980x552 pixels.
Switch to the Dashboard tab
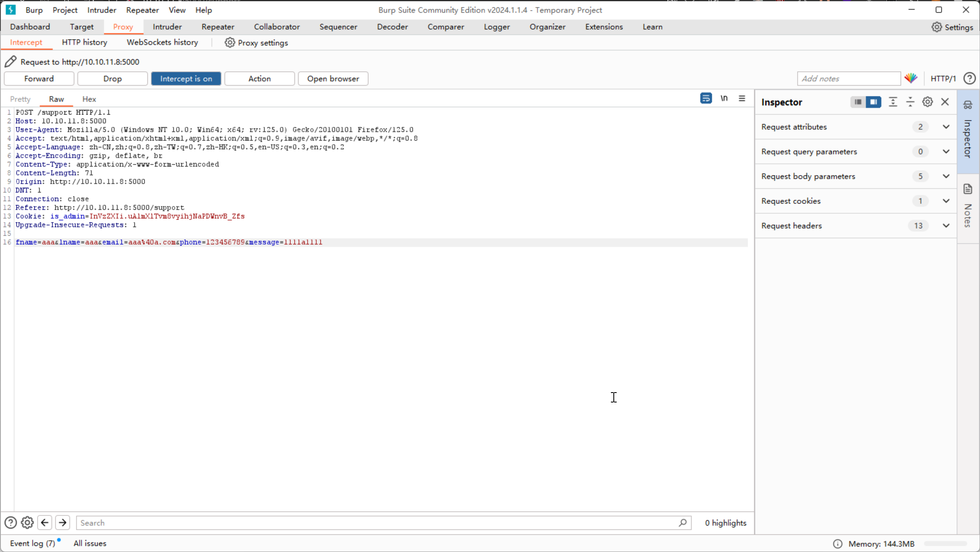pos(30,27)
